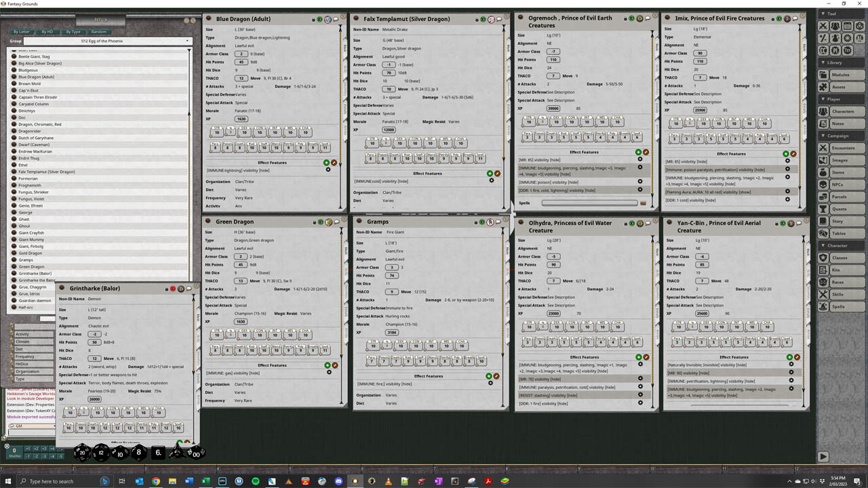Open the gear options icon in the Tool panel
The image size is (868, 488).
pos(847,37)
